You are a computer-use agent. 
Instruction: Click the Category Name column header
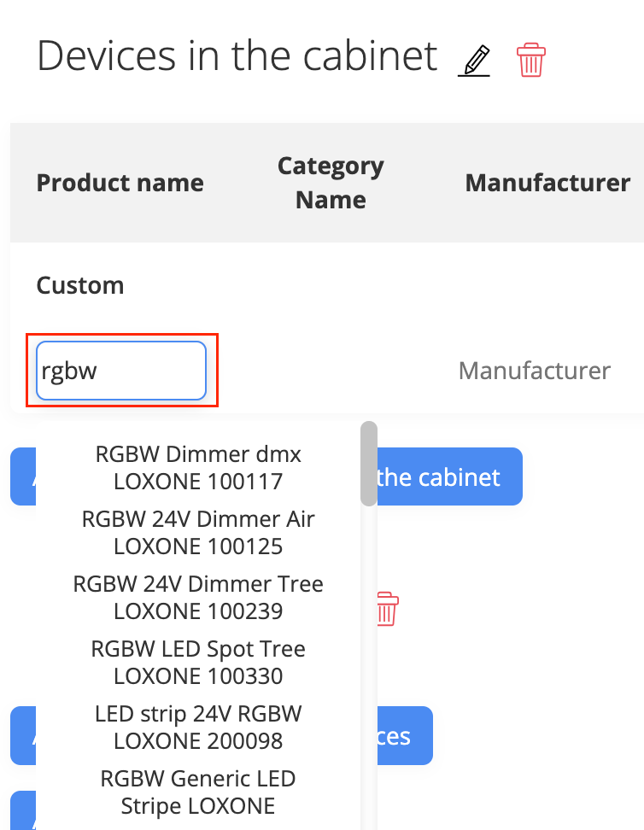pyautogui.click(x=331, y=183)
